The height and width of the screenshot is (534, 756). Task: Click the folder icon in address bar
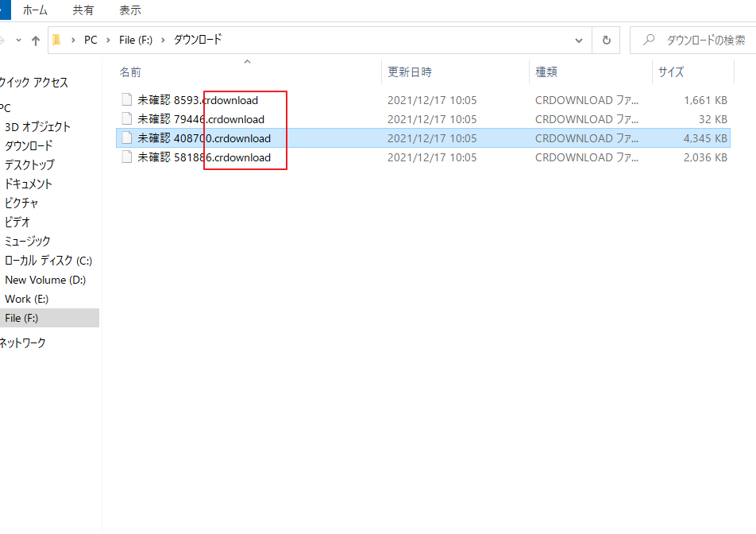tap(56, 40)
